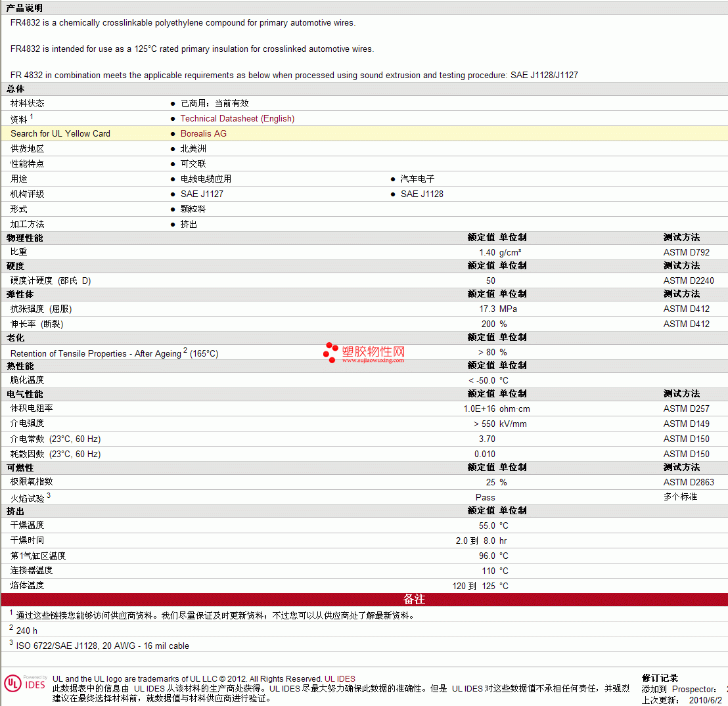Click the ASTM D149 test method
The width and height of the screenshot is (728, 706).
click(x=686, y=424)
